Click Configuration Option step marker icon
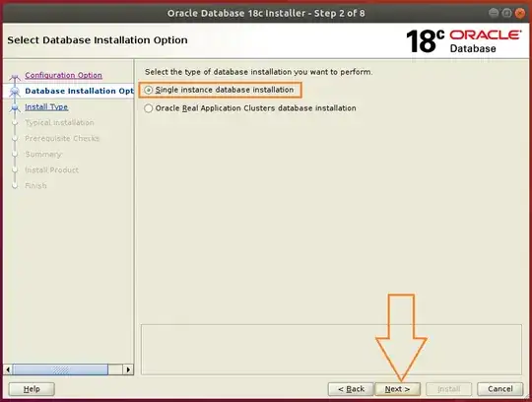 [15, 77]
